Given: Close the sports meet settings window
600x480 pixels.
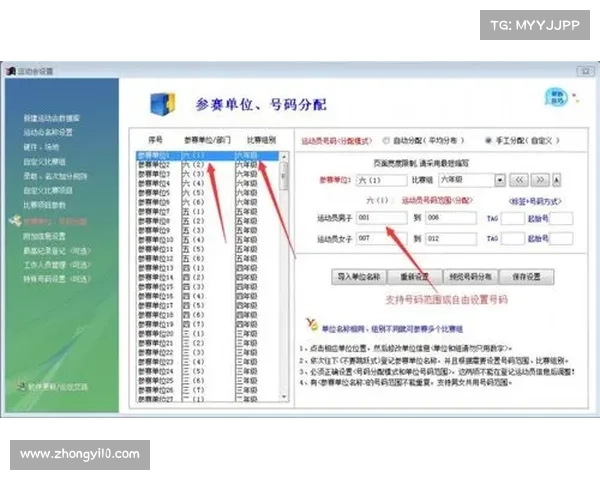Looking at the screenshot, I should pyautogui.click(x=585, y=71).
